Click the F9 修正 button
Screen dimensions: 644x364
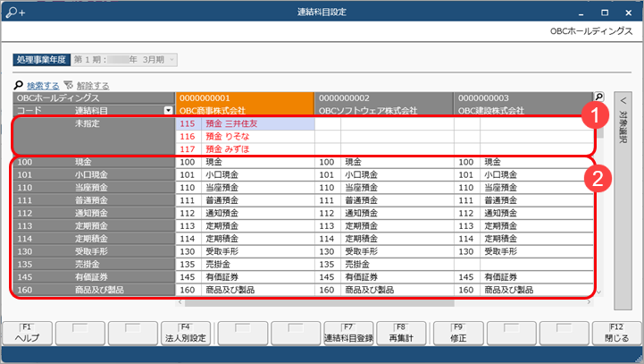458,334
